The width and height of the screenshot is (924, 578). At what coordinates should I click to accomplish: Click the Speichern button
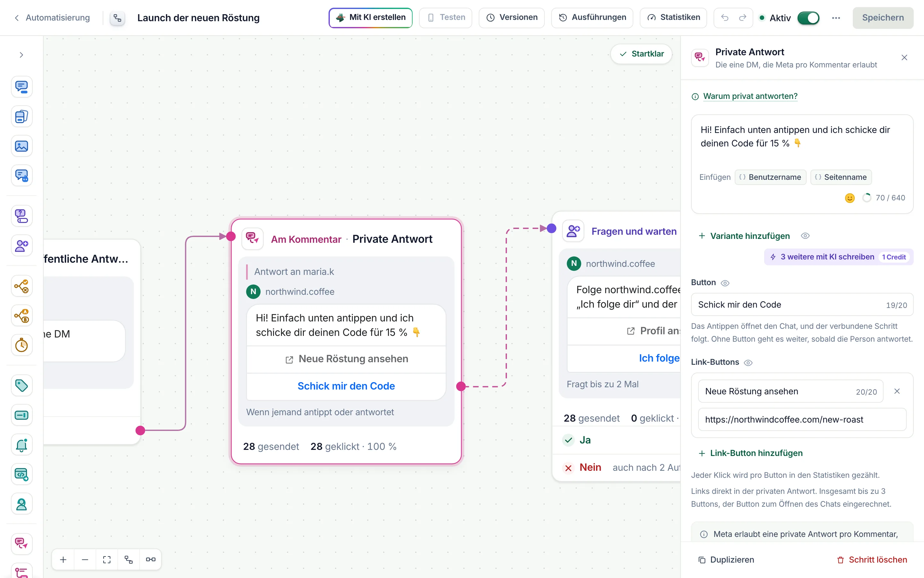coord(883,18)
